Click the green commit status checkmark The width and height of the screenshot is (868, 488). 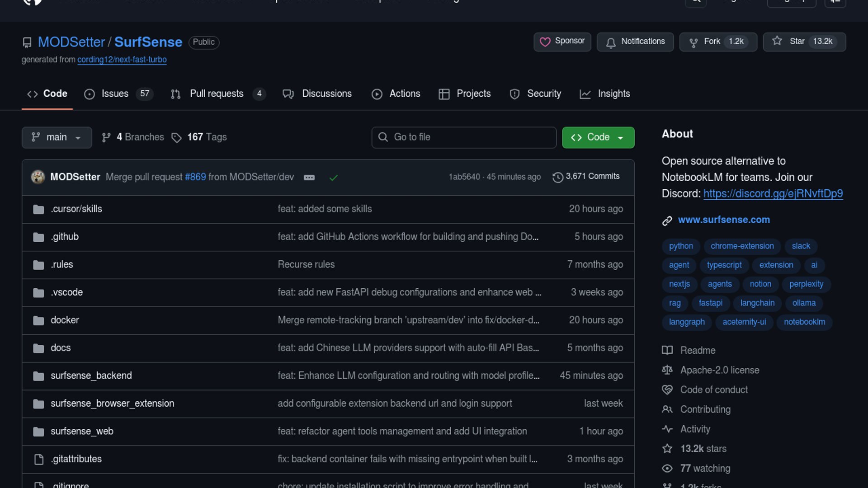(334, 178)
